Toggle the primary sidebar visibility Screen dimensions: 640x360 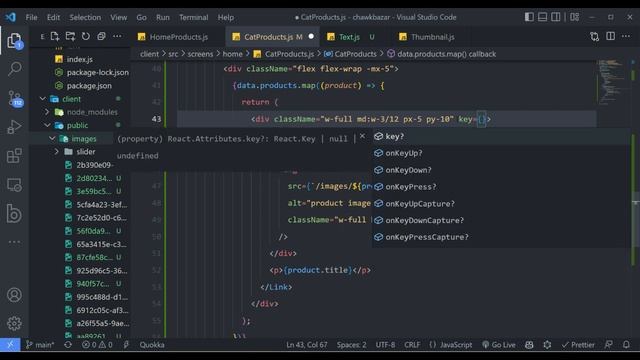pos(529,17)
